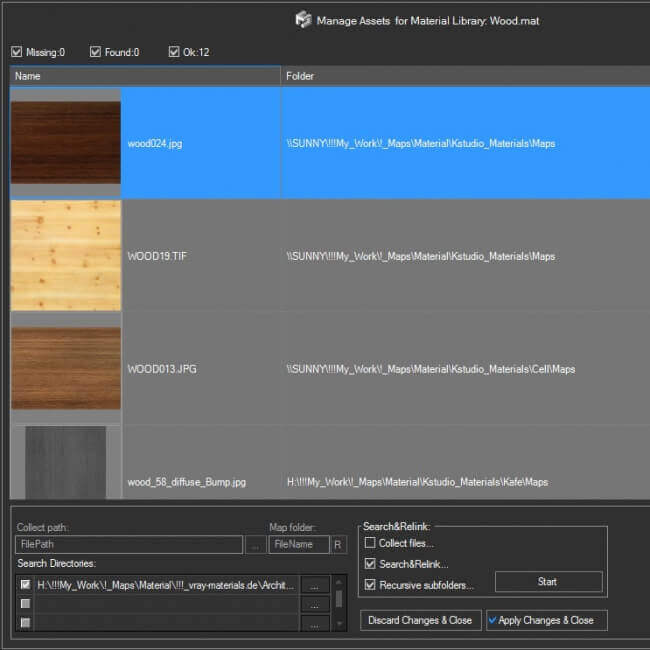This screenshot has height=650, width=650.
Task: Click the browse button next to Collect path
Action: coord(255,545)
